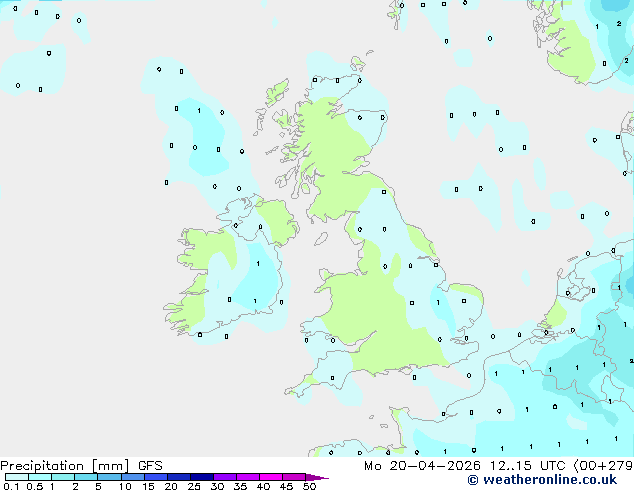Click the 45–50 mm legend color swatch
Screen dimensions: 634x490
294,477
